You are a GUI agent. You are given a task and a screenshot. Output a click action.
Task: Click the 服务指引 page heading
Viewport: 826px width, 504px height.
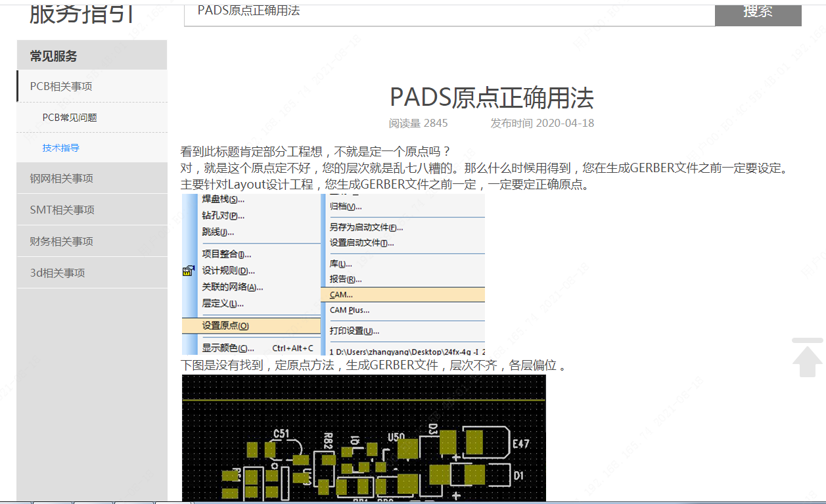click(82, 12)
